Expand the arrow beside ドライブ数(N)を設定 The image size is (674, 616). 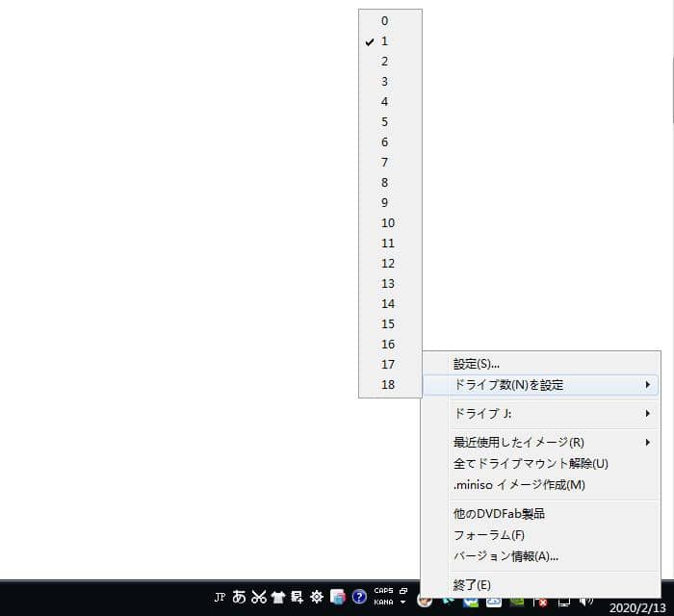pyautogui.click(x=648, y=385)
